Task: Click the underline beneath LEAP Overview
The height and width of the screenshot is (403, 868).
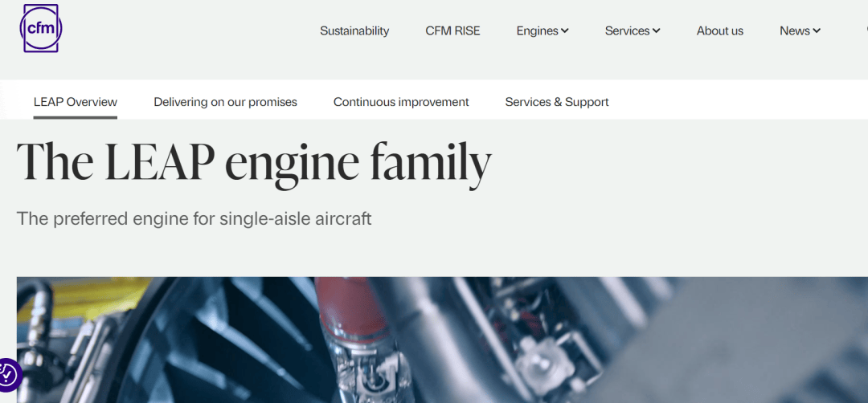Action: tap(76, 117)
